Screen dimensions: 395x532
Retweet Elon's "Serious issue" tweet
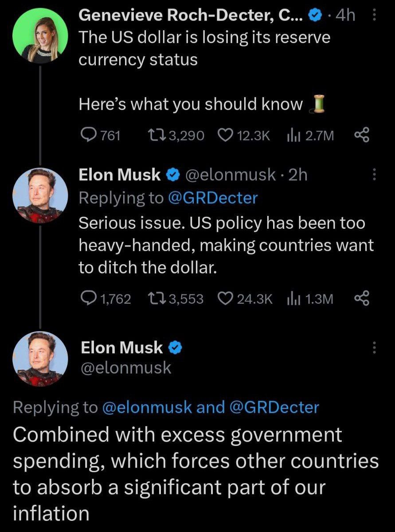click(157, 299)
